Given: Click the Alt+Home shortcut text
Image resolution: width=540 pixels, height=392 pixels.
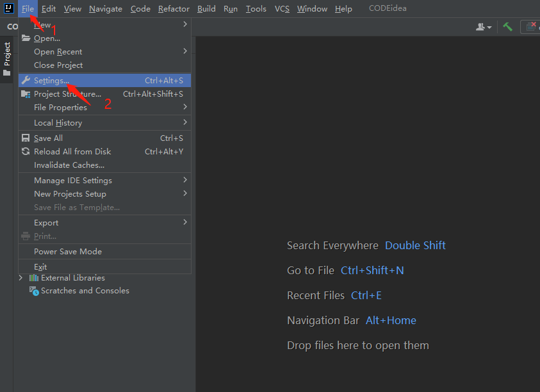Looking at the screenshot, I should [x=391, y=320].
